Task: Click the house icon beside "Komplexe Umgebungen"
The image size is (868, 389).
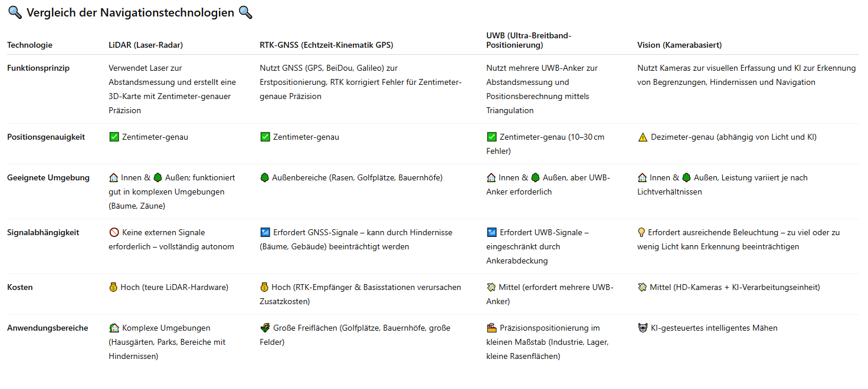Action: point(114,328)
